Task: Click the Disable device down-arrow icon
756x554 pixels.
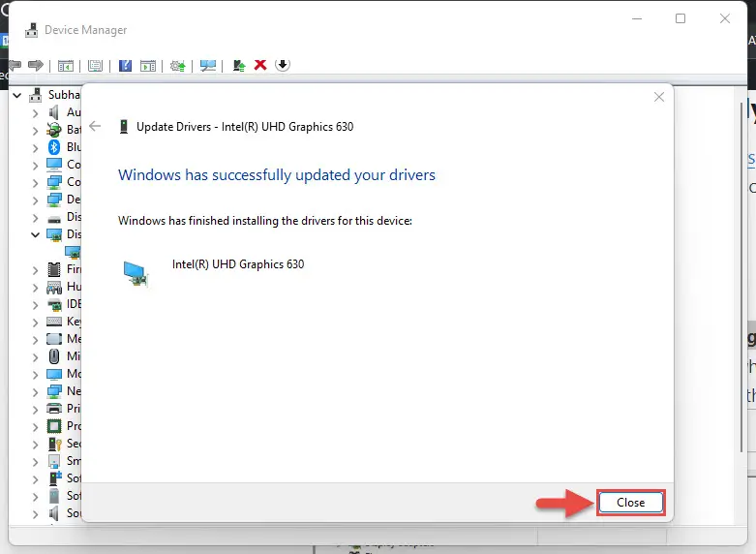Action: pyautogui.click(x=283, y=65)
